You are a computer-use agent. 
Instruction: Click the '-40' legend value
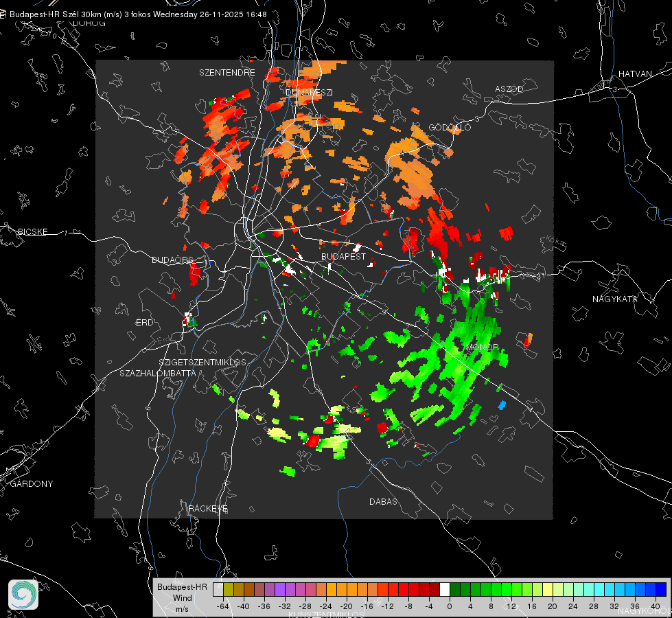tap(244, 606)
